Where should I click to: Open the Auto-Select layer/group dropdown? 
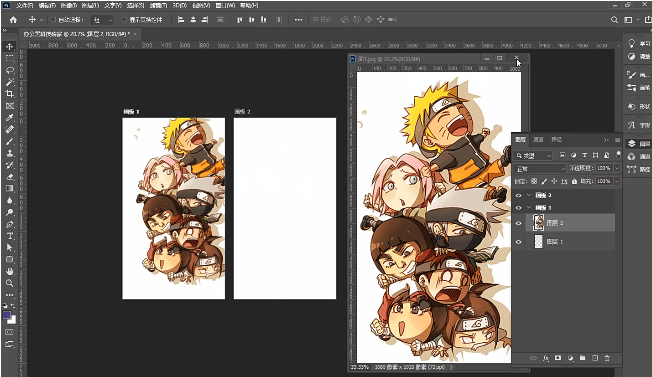[x=102, y=20]
